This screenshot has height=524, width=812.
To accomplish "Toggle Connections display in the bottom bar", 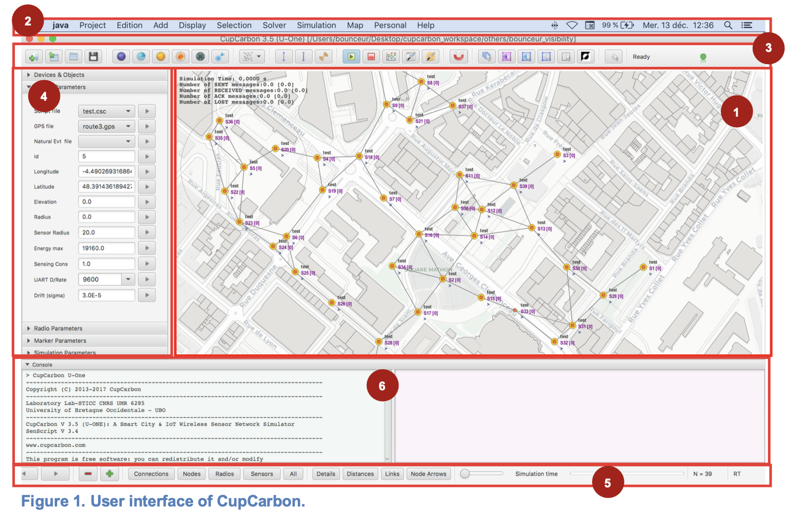I will click(151, 474).
